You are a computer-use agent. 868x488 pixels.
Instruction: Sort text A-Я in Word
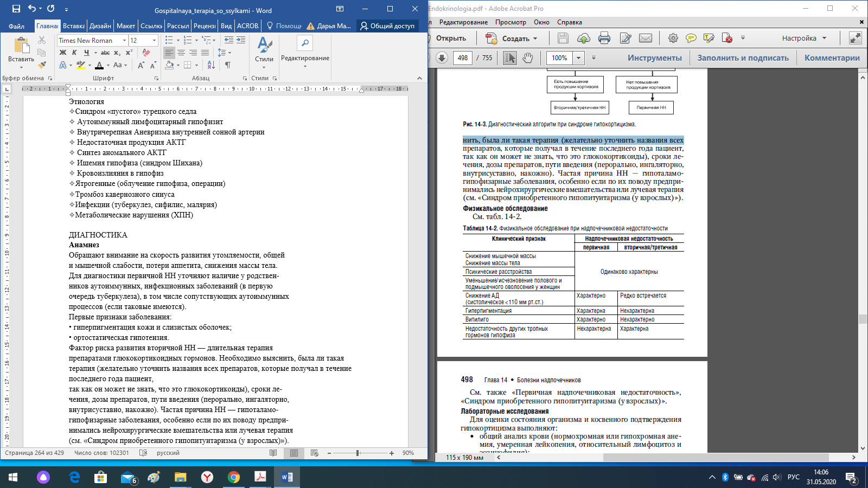[211, 65]
